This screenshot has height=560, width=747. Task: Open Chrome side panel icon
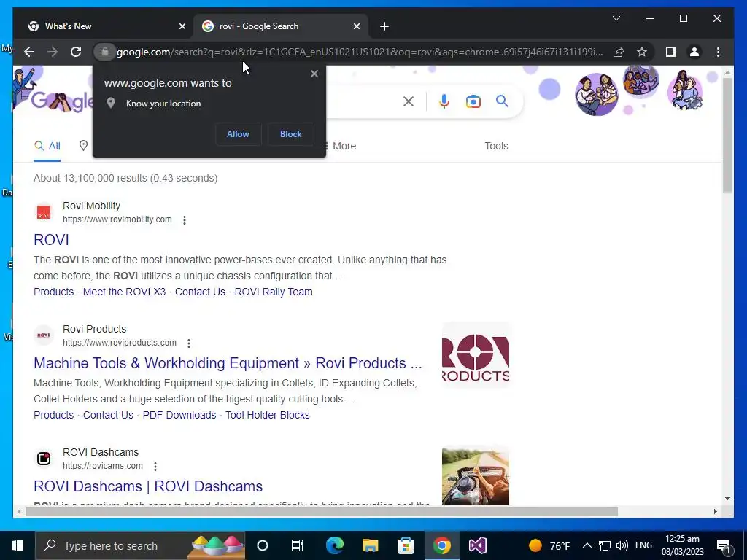671,52
